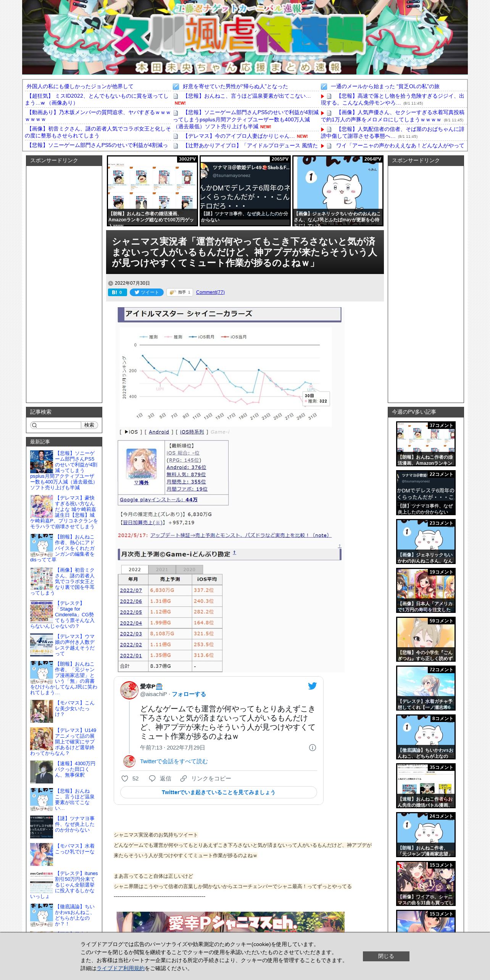Screen dimensions: 490x980
Task: Open Google playインストール: 44万 link
Action: [x=159, y=500]
